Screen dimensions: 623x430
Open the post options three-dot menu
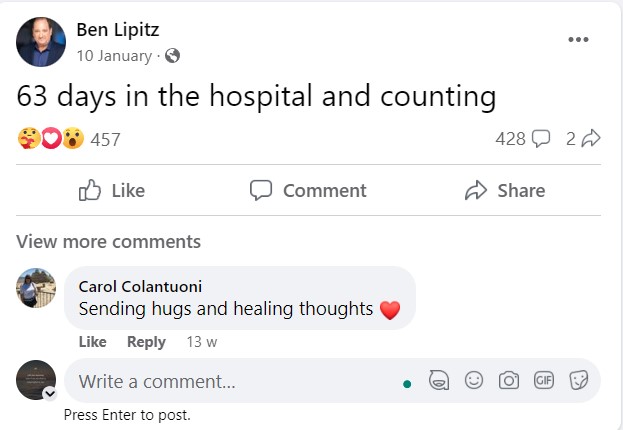click(578, 39)
